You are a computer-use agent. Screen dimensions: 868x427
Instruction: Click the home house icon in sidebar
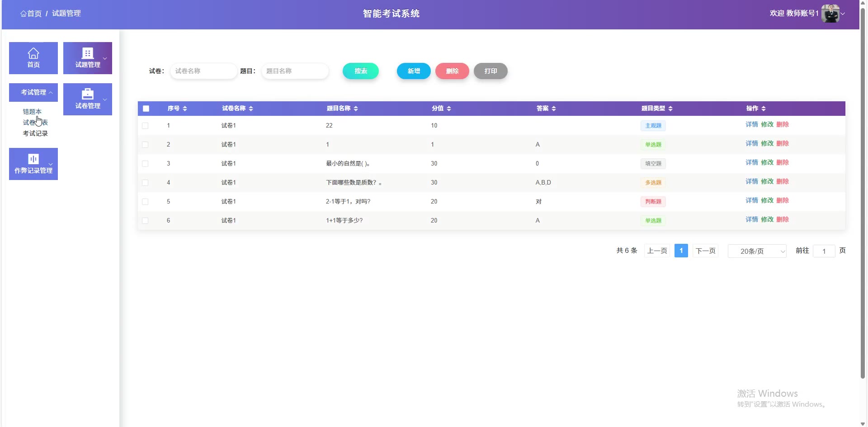point(33,53)
